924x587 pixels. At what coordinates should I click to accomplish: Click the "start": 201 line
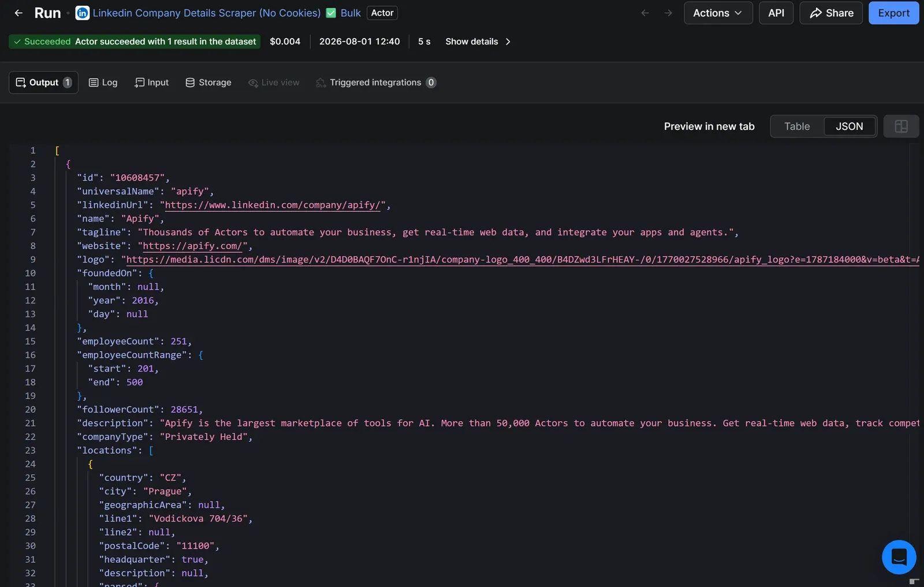pyautogui.click(x=123, y=369)
